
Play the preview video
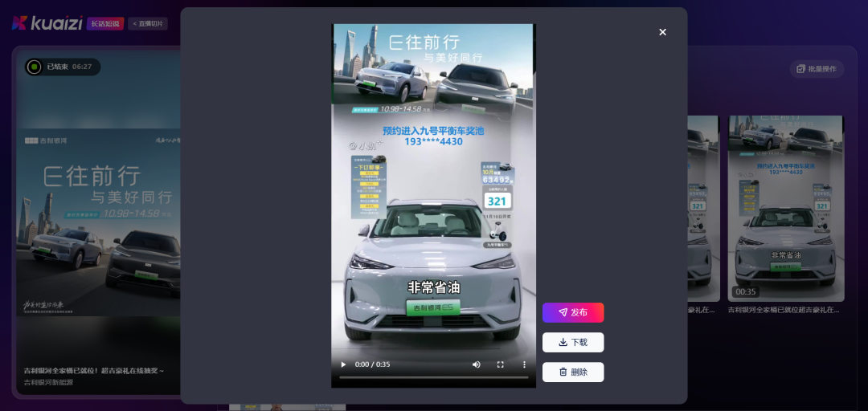(343, 364)
